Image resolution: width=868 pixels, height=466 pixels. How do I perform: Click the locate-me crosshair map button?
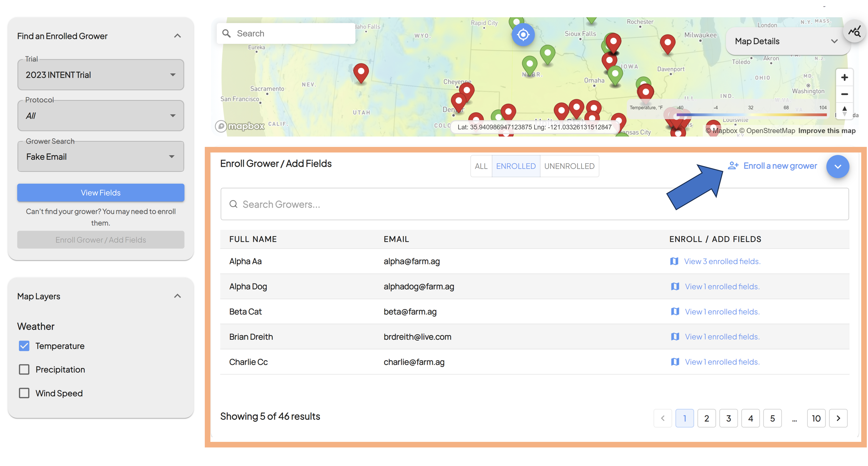(x=523, y=34)
